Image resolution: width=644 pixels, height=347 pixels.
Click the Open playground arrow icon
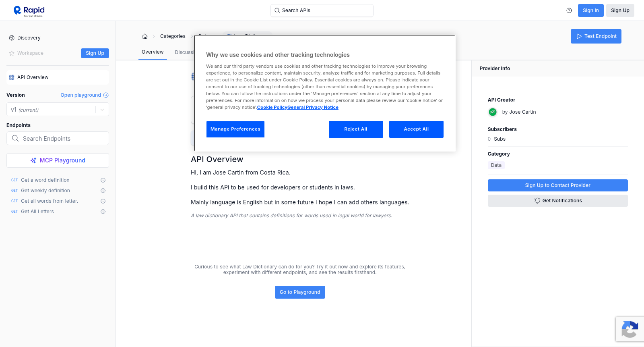click(x=106, y=95)
